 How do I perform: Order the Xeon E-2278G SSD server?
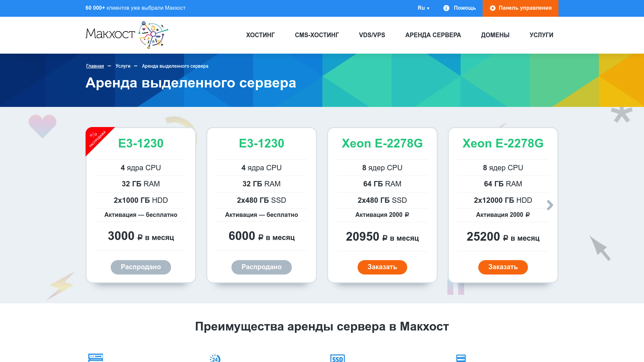[382, 267]
